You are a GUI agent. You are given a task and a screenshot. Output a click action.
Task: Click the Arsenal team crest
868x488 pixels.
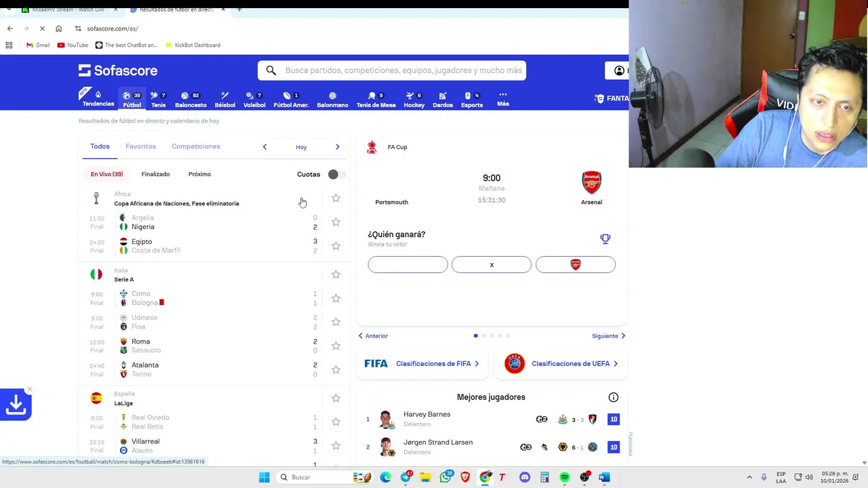(x=591, y=182)
